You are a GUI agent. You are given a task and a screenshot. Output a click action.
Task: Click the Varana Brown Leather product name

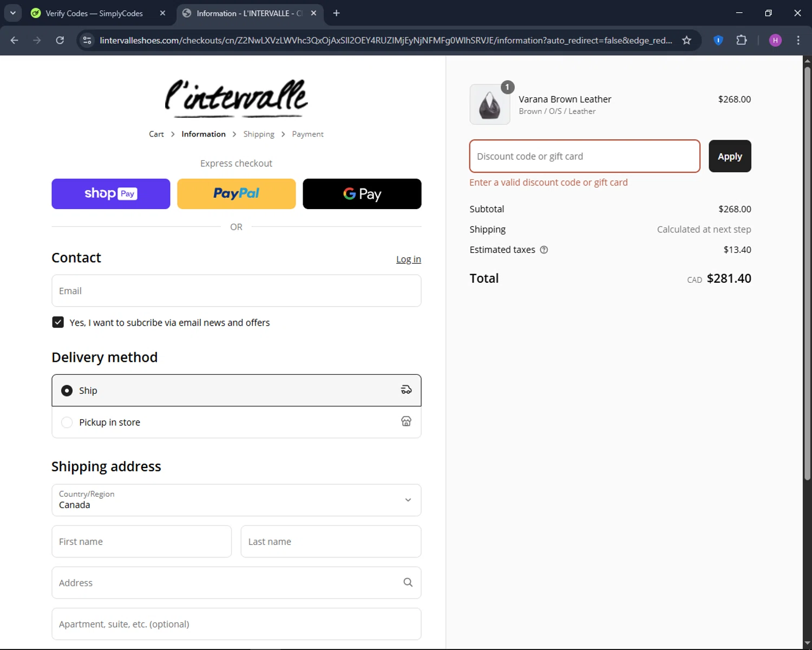coord(565,99)
